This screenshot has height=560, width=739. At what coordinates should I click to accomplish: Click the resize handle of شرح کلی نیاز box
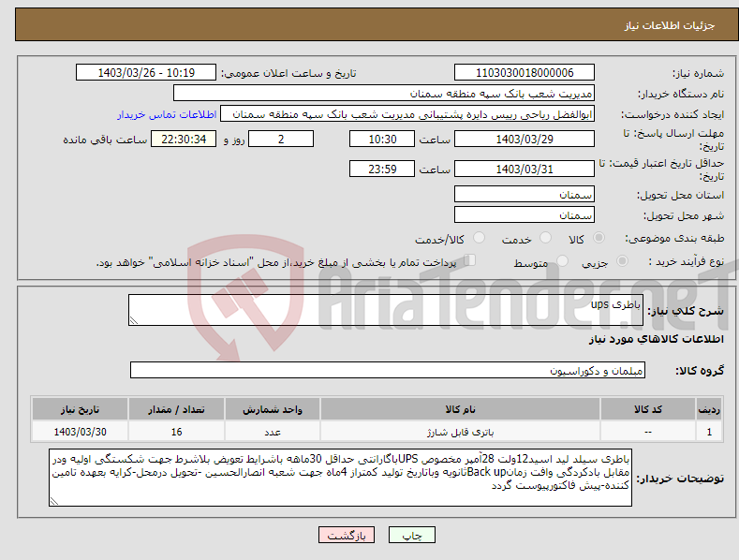134,320
